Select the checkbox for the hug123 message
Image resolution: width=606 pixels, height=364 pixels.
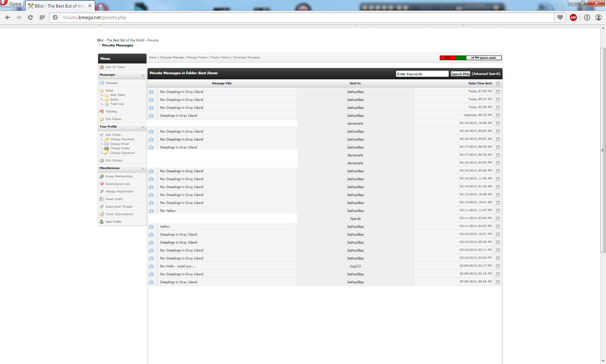498,266
